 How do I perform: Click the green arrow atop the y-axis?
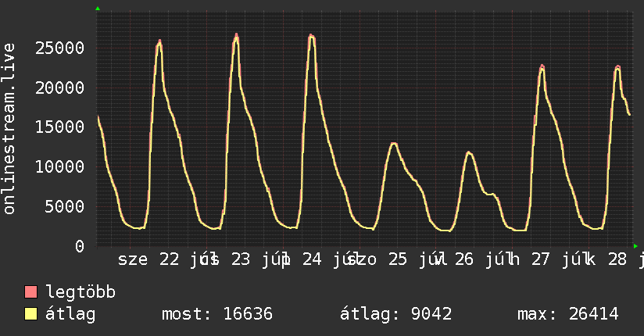coord(98,9)
